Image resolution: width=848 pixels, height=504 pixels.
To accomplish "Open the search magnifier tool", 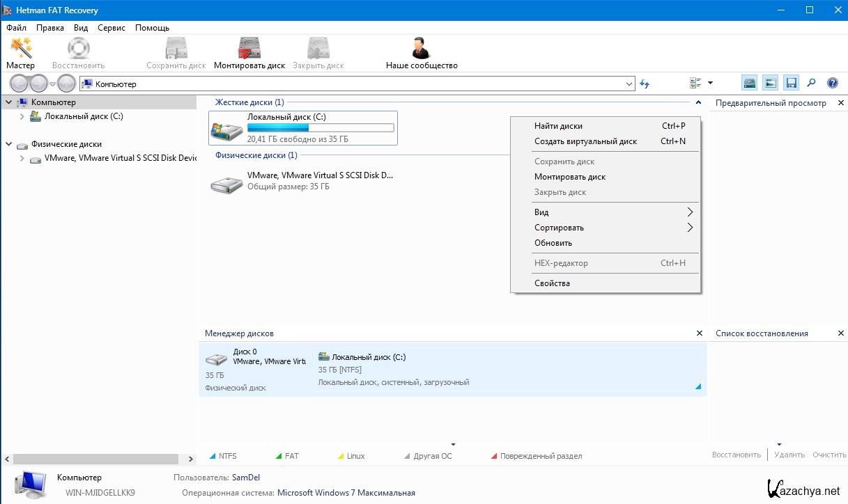I will pos(811,83).
